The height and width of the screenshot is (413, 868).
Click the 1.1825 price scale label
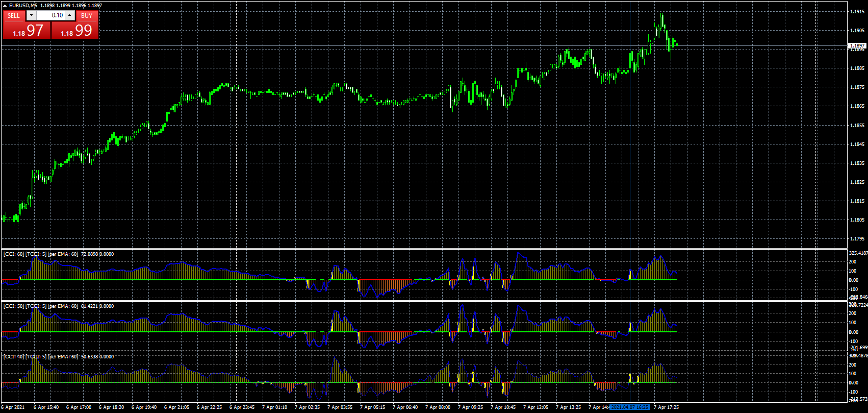[x=857, y=182]
